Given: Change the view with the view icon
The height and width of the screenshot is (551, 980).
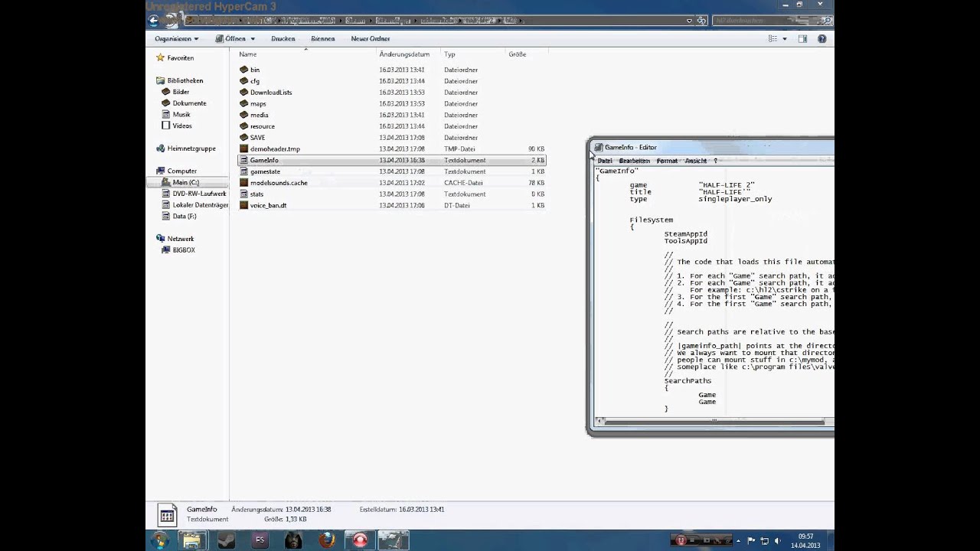Looking at the screenshot, I should point(773,39).
